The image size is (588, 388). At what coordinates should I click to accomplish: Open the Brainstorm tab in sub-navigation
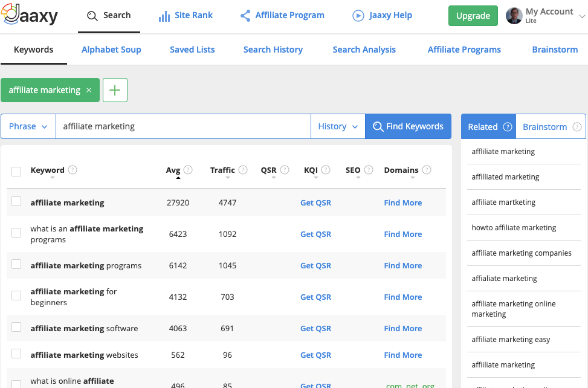pos(555,50)
